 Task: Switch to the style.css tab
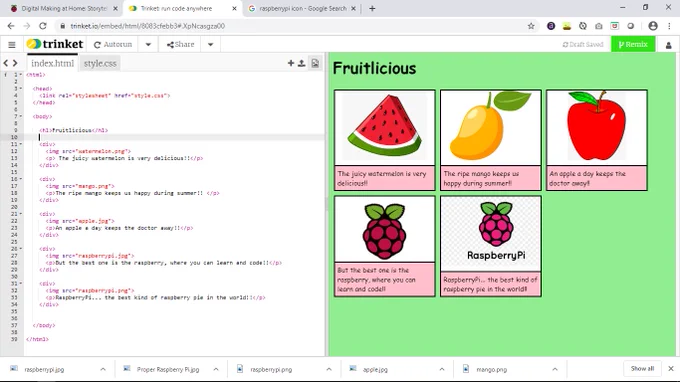click(x=100, y=63)
